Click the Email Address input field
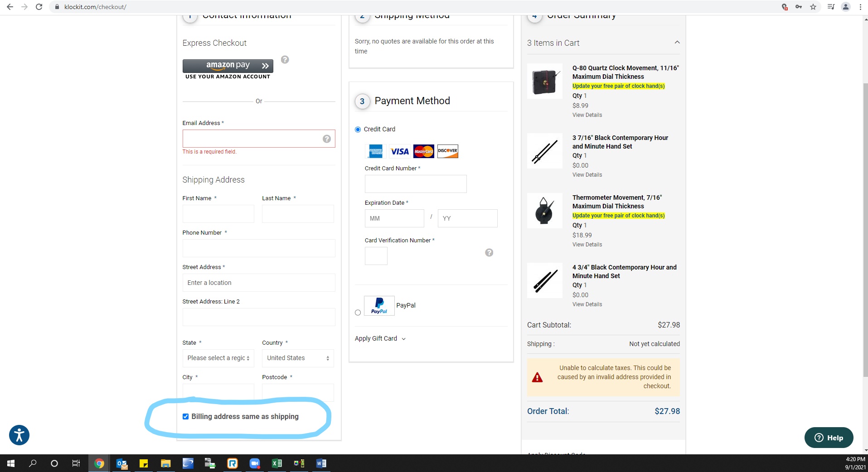Viewport: 868px width, 472px height. [259, 139]
